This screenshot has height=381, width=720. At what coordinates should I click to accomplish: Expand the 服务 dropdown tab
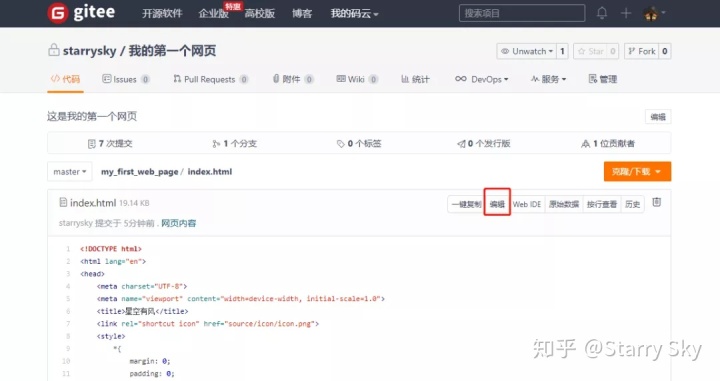[x=549, y=79]
